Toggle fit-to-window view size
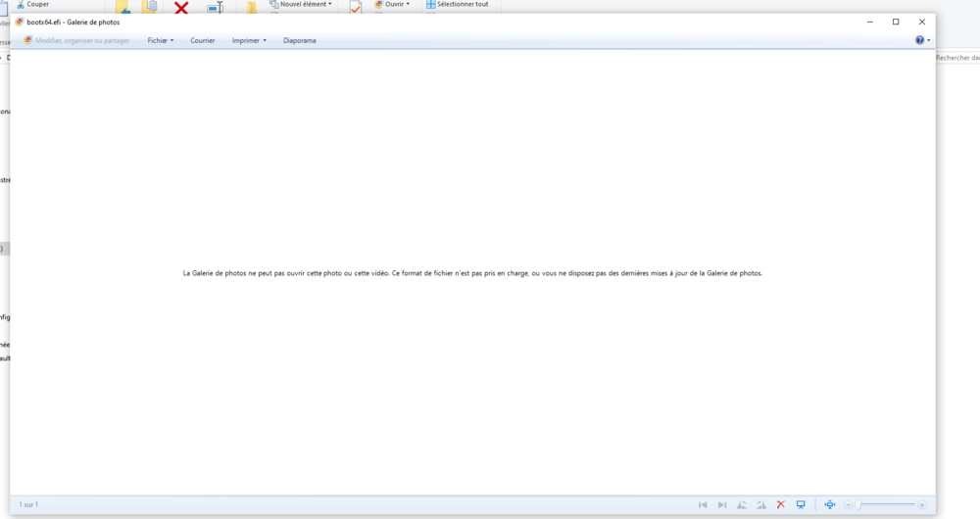This screenshot has height=519, width=980. pos(830,504)
